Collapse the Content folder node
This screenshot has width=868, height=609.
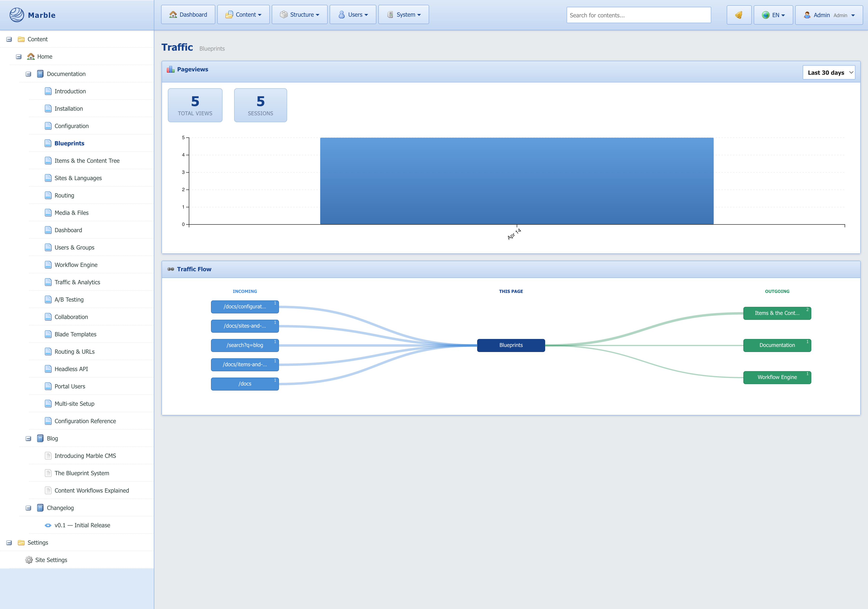pyautogui.click(x=9, y=39)
